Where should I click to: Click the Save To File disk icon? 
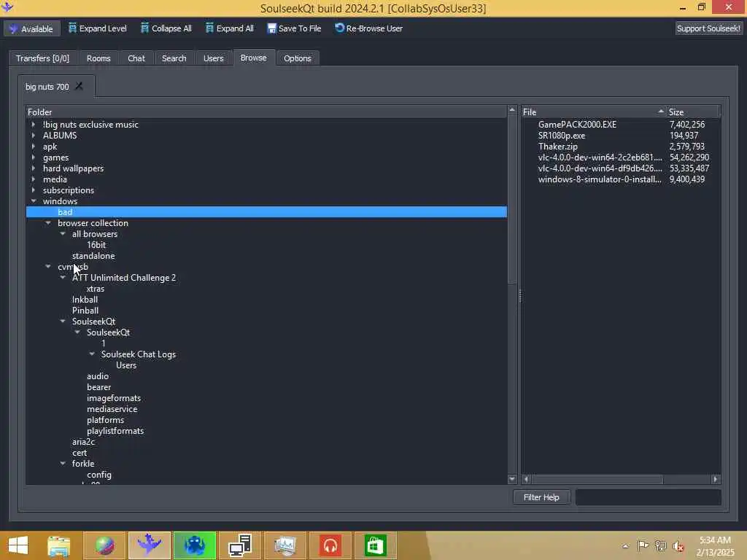(271, 28)
